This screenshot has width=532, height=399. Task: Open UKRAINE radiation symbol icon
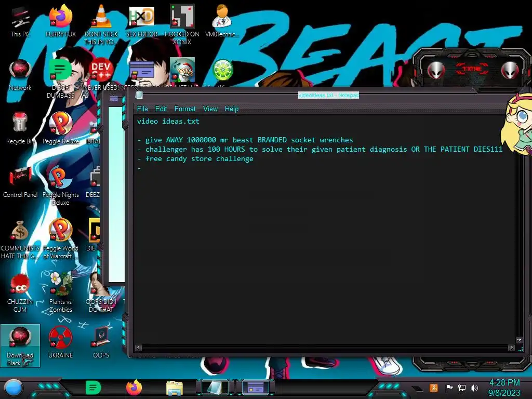click(60, 342)
